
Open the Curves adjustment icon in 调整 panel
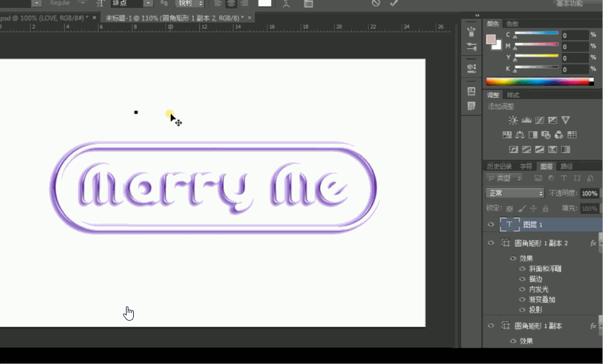(539, 120)
